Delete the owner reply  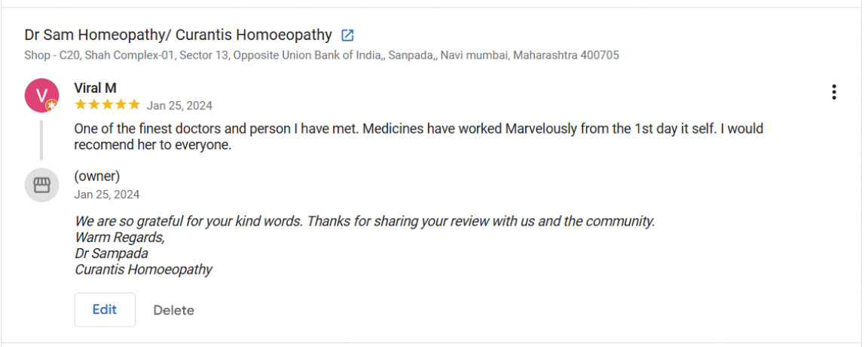point(173,310)
